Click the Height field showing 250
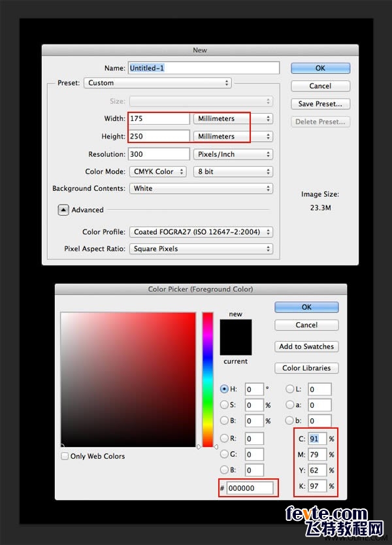 point(159,136)
